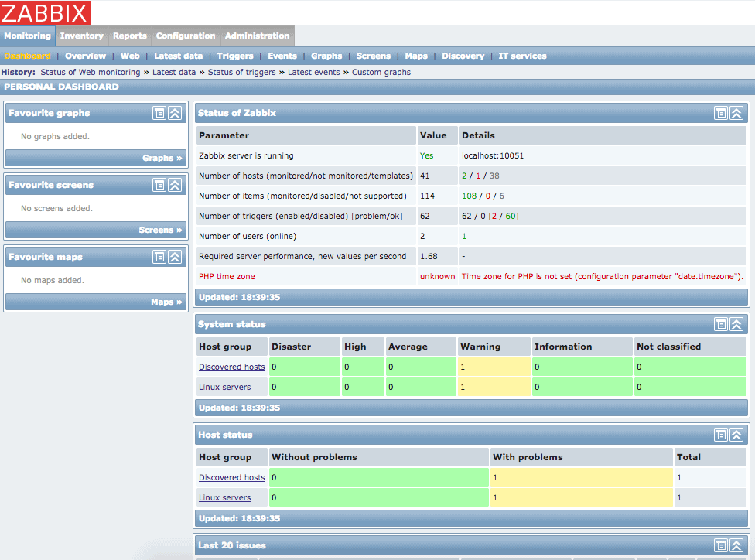Image resolution: width=755 pixels, height=560 pixels.
Task: Follow the Latest data history link
Action: [174, 72]
